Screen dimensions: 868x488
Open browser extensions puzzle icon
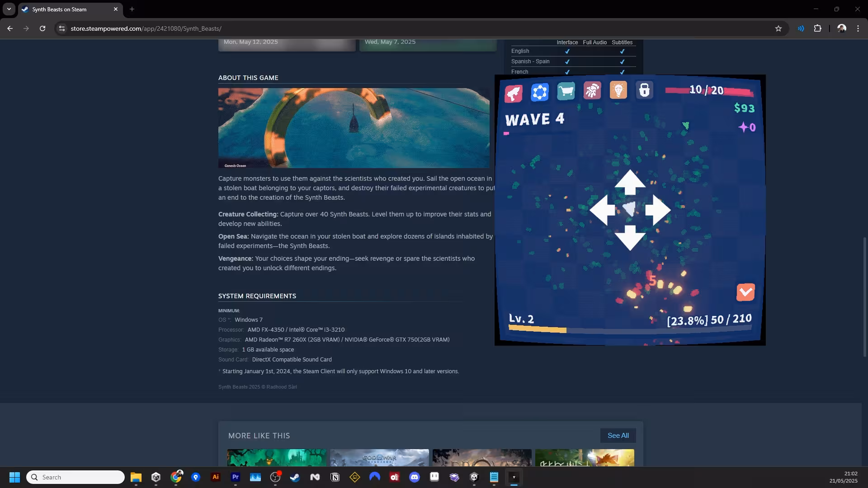pos(817,28)
